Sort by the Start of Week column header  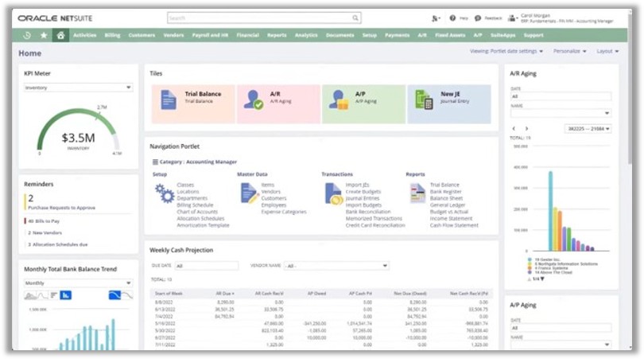click(169, 294)
